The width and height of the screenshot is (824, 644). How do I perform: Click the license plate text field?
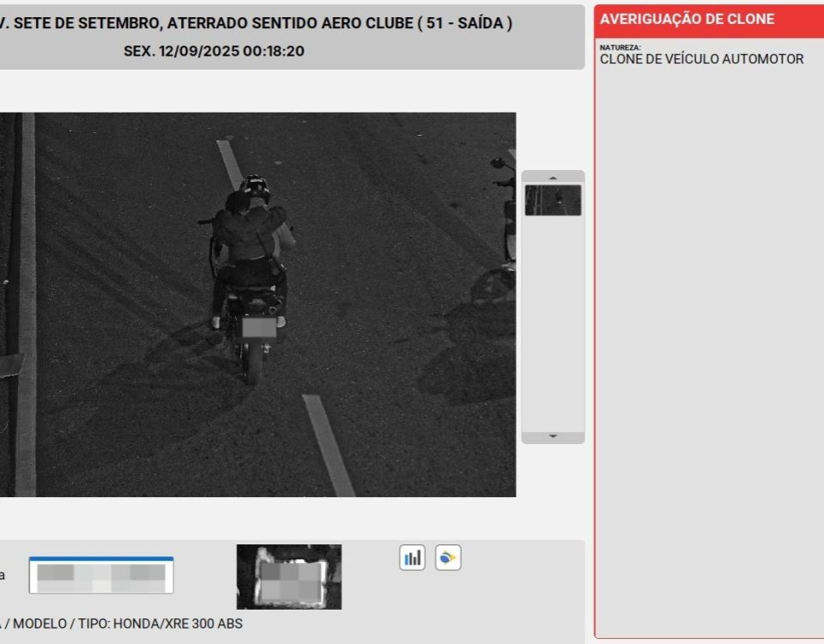(x=101, y=575)
